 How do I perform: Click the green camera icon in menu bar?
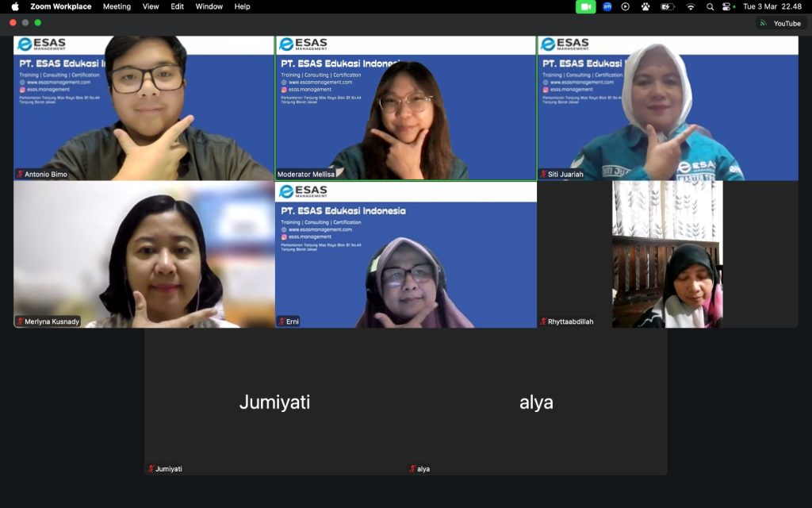point(585,6)
